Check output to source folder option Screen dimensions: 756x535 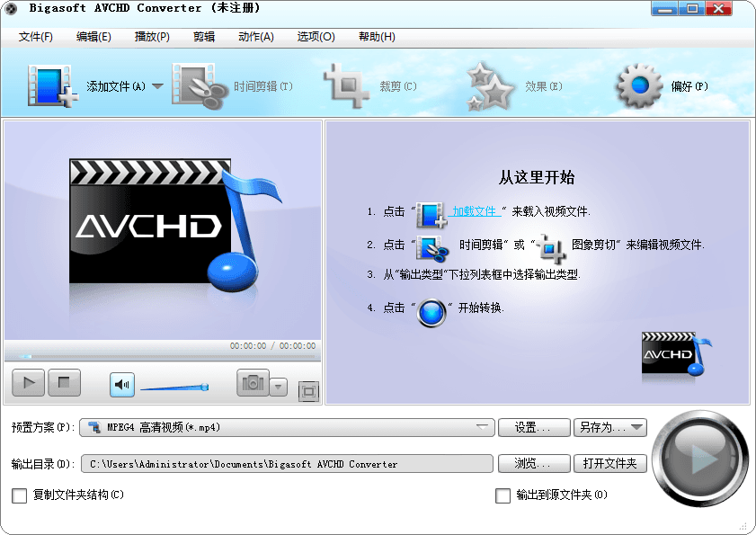click(503, 495)
